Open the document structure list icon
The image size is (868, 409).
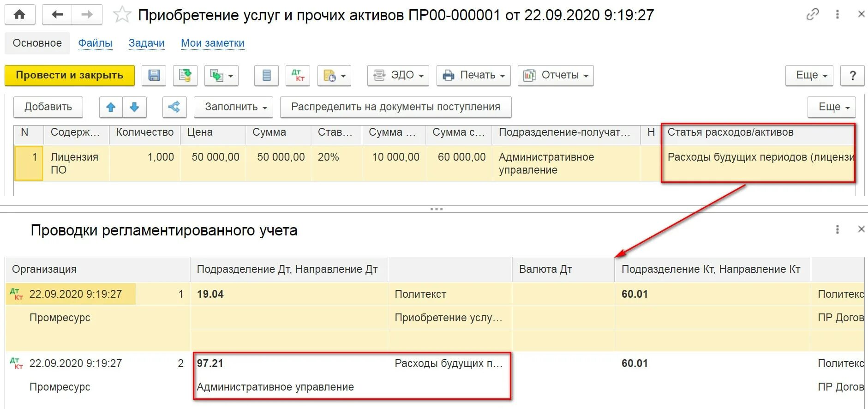point(266,75)
